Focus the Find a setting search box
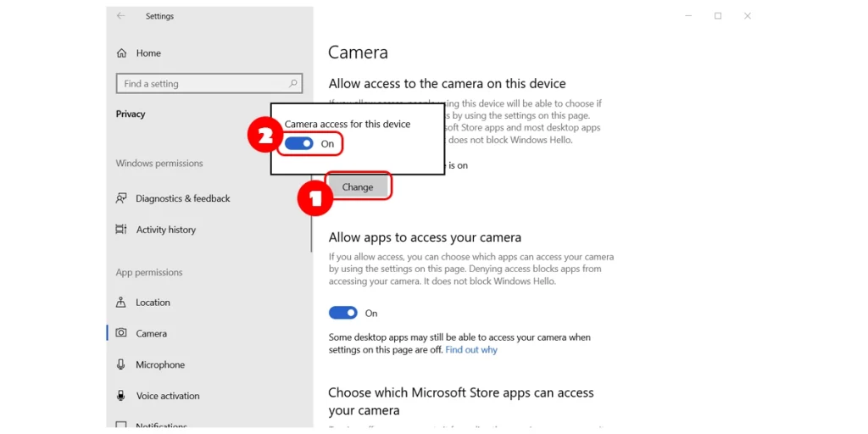868x434 pixels. [x=202, y=84]
